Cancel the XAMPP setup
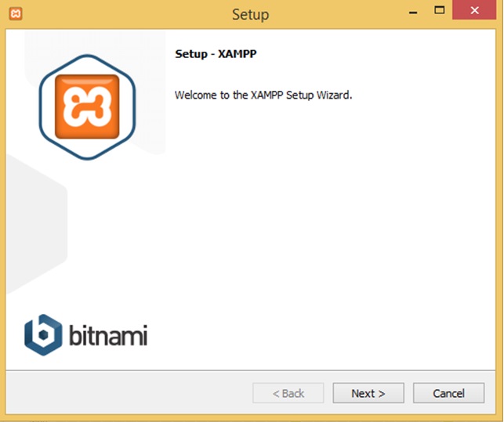Screen dimensions: 504x422 point(448,393)
